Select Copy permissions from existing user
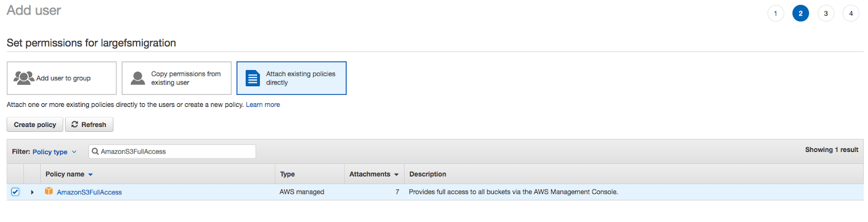This screenshot has height=222, width=868. pyautogui.click(x=177, y=78)
